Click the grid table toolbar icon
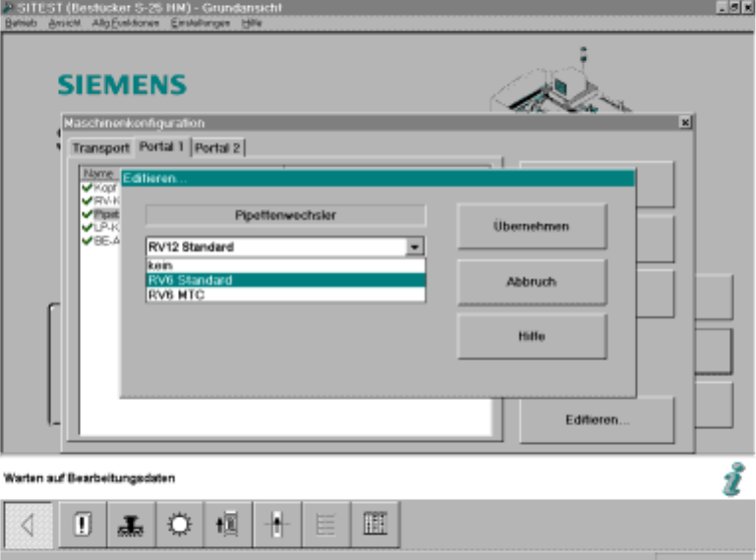The image size is (756, 560). click(x=376, y=525)
